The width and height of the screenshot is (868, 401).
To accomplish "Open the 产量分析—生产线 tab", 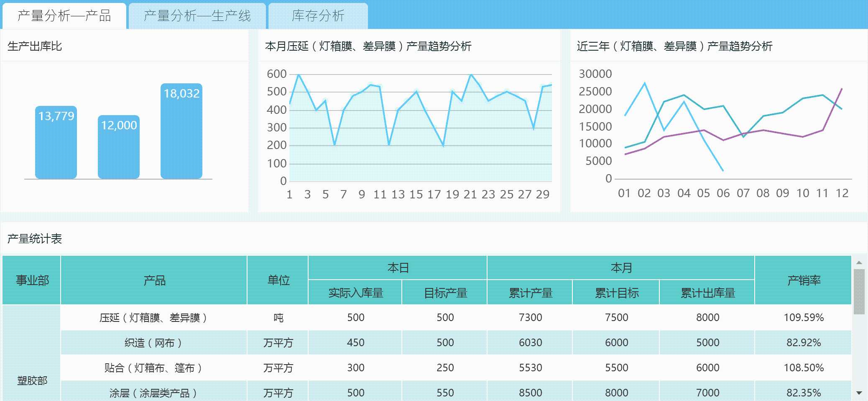I will [x=197, y=16].
